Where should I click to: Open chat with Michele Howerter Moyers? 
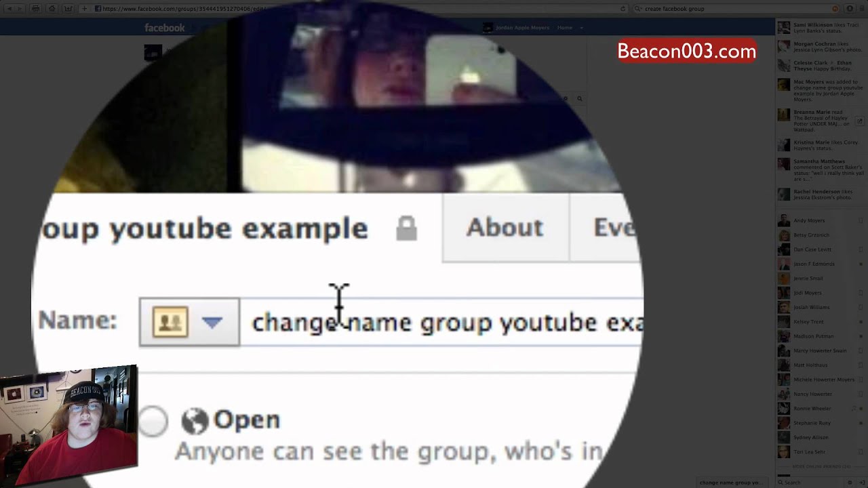coord(821,380)
